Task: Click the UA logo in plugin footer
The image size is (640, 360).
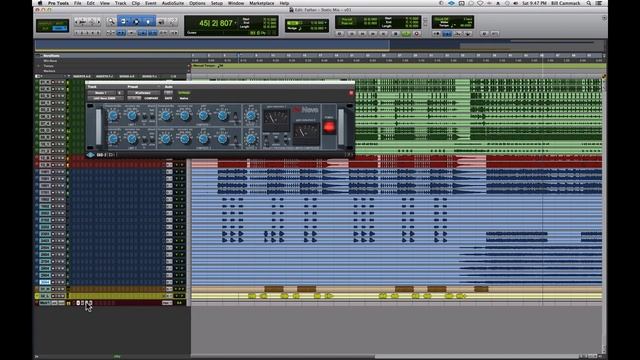Action: [91, 155]
